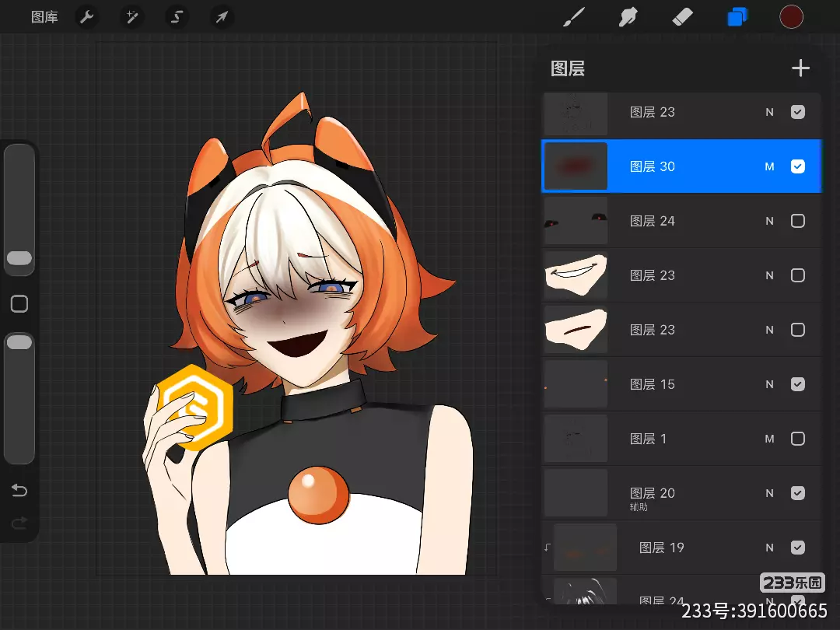Viewport: 840px width, 630px height.
Task: Open blend mode N of closed-mouth 图层 23
Action: pyautogui.click(x=769, y=330)
